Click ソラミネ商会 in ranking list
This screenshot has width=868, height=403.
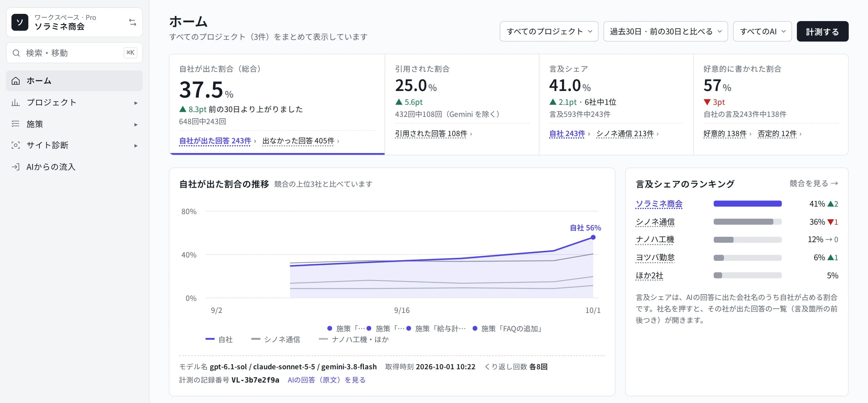(x=659, y=204)
